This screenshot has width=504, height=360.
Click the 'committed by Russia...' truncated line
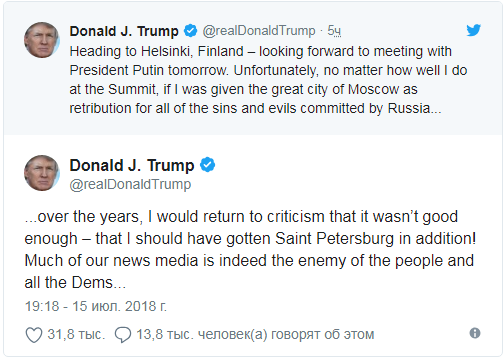pos(255,108)
